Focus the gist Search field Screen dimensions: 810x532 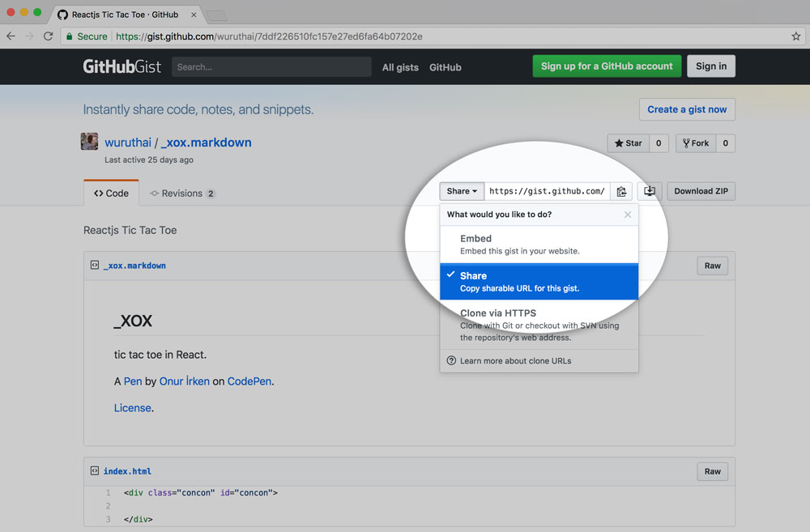tap(271, 66)
